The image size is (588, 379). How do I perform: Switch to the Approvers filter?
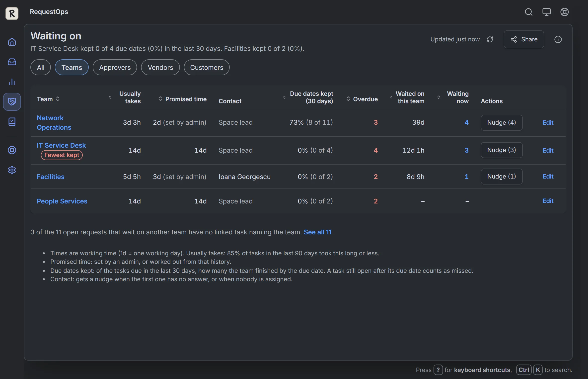(115, 67)
